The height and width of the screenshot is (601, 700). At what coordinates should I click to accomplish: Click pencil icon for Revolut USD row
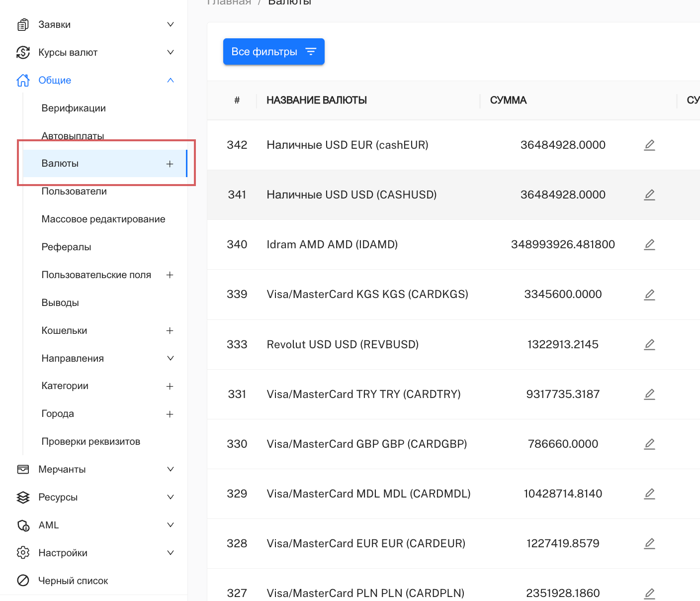649,344
